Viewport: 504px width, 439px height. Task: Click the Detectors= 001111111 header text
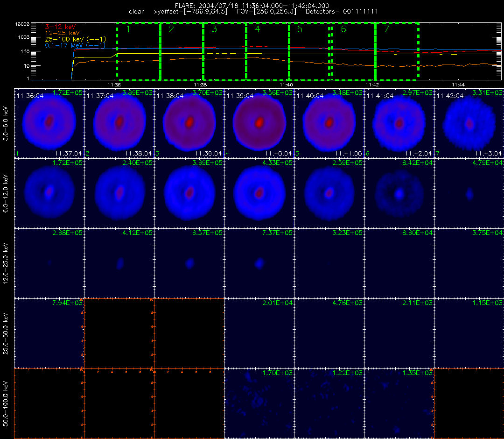tap(342, 12)
